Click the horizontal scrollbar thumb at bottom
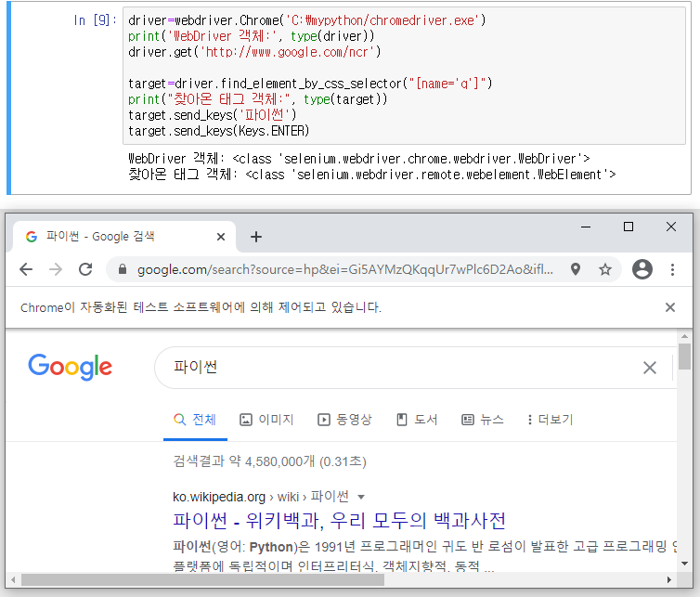Image resolution: width=700 pixels, height=597 pixels. (x=202, y=579)
